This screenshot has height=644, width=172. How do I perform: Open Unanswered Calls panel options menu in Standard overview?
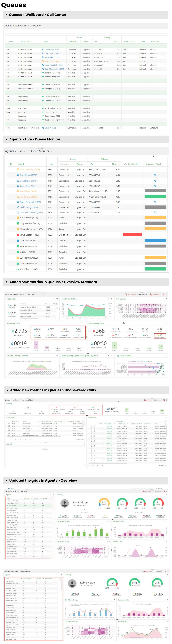point(163,323)
